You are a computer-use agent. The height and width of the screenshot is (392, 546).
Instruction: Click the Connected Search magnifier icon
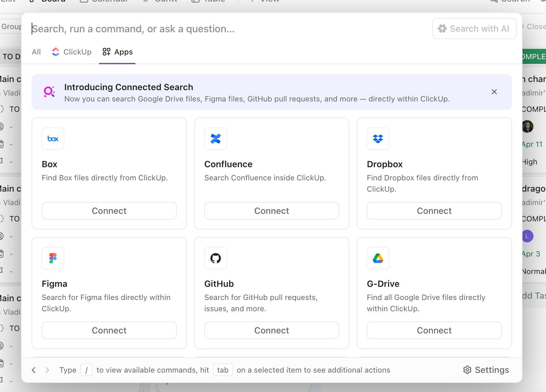pos(49,92)
